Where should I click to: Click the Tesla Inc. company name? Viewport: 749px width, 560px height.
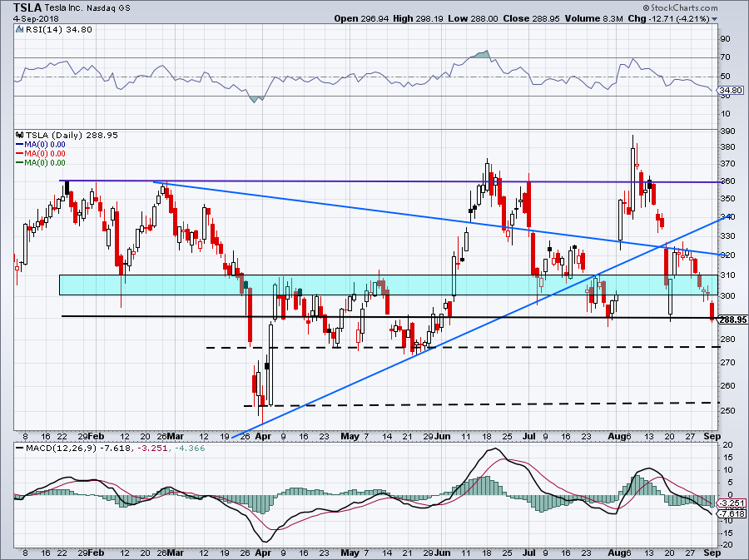pos(64,7)
